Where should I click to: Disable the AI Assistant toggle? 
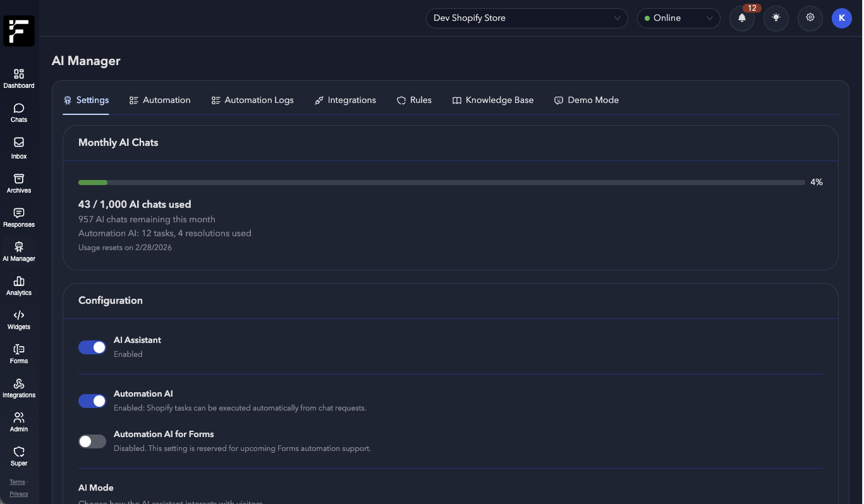(x=92, y=347)
